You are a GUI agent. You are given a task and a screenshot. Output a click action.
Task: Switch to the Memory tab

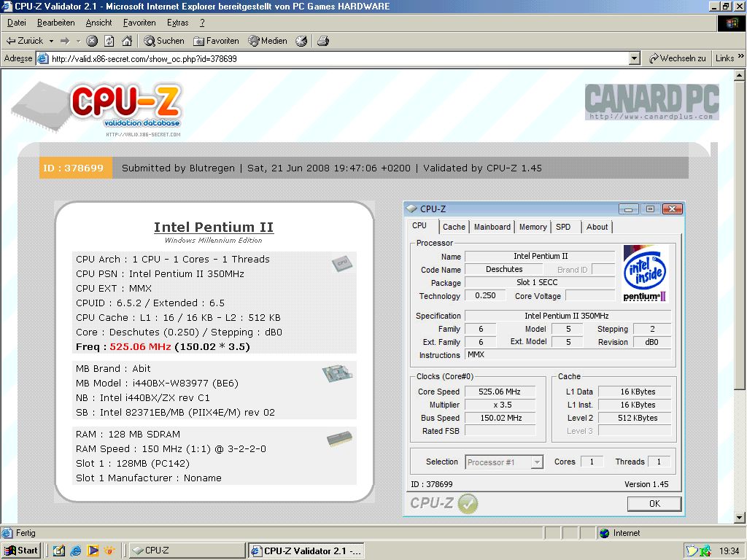[533, 227]
